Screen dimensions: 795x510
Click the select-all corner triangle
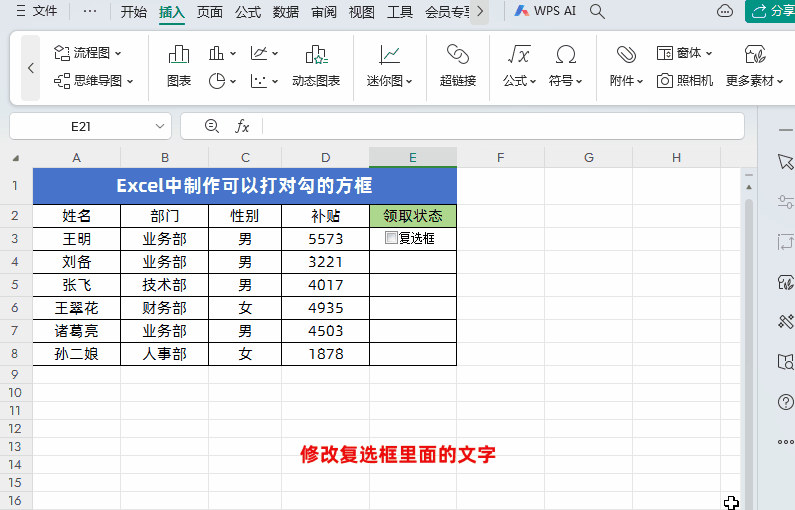(x=16, y=158)
